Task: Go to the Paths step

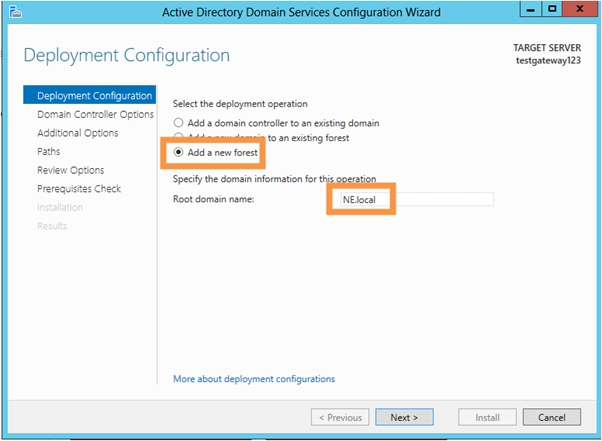Action: point(49,152)
